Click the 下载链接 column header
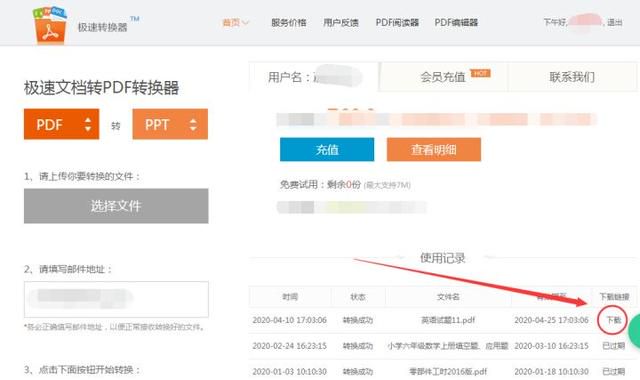Image resolution: width=640 pixels, height=380 pixels. click(614, 297)
